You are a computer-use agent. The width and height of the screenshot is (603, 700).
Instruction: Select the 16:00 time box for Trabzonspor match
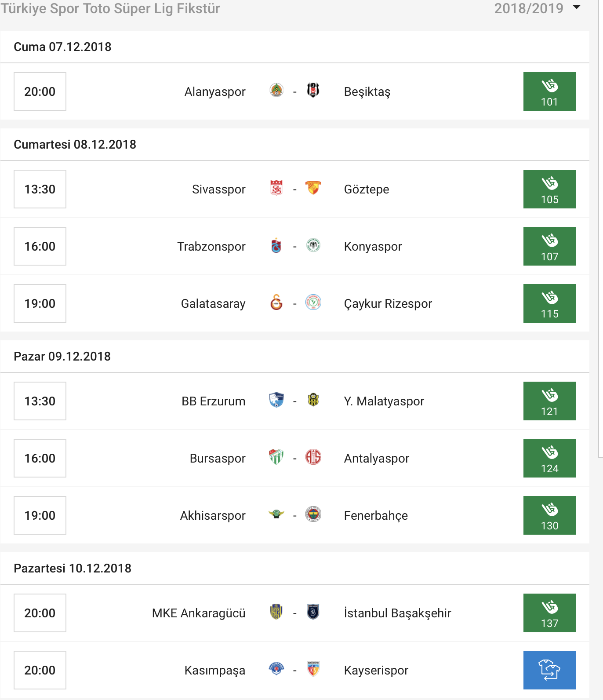pos(40,246)
